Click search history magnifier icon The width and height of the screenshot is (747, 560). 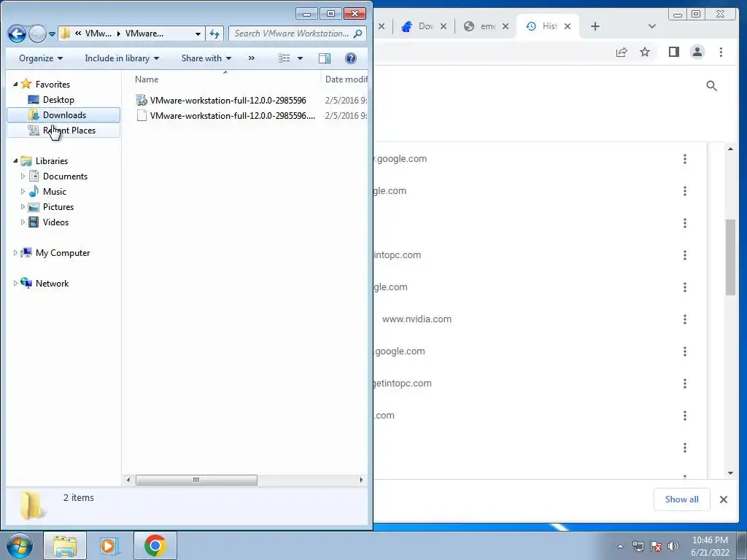(711, 86)
